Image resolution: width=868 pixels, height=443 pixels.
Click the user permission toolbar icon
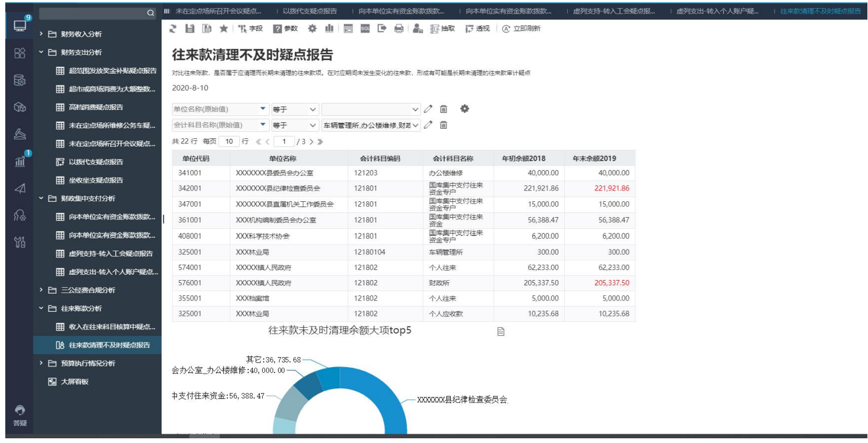click(418, 28)
